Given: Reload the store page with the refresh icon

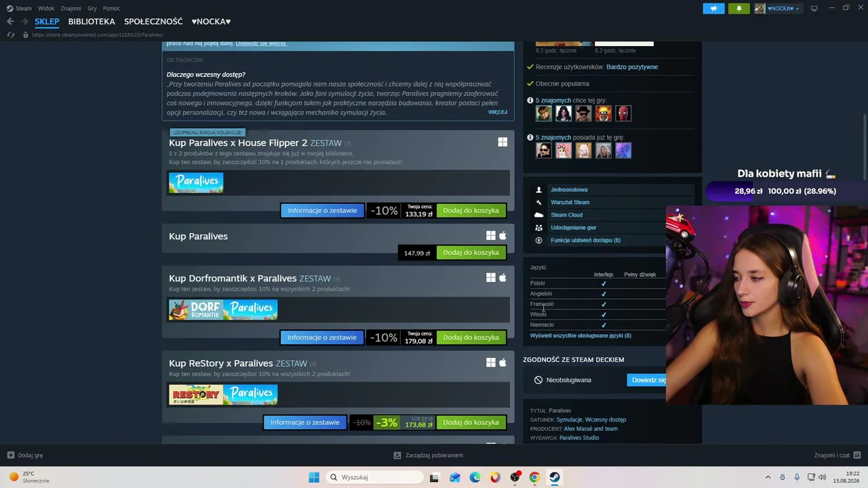Looking at the screenshot, I should [x=10, y=35].
